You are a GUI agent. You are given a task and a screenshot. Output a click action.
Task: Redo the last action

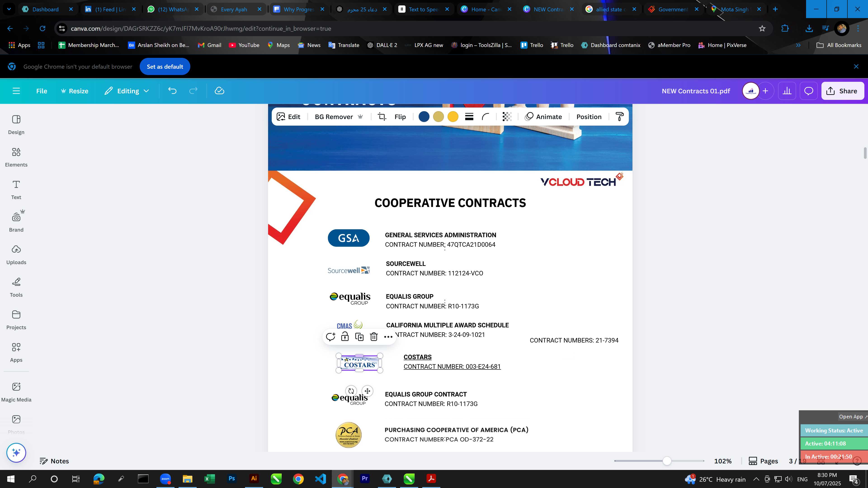(193, 91)
